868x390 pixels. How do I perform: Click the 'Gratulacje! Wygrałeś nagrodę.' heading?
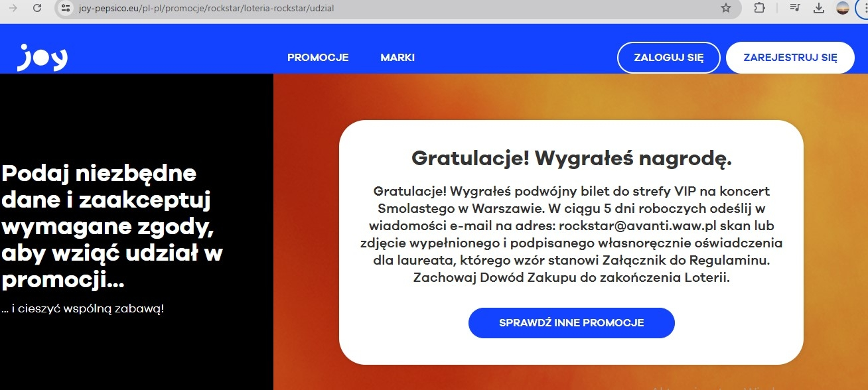pos(571,159)
